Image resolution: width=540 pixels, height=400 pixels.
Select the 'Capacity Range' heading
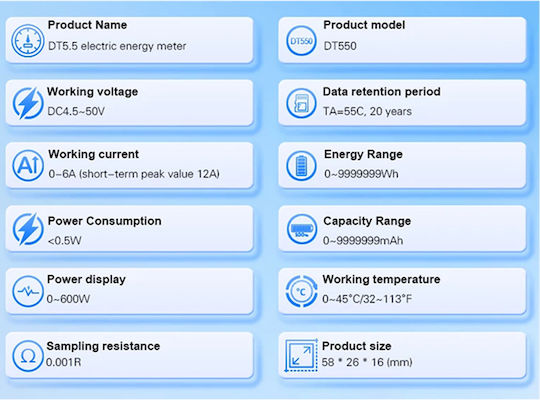(x=367, y=221)
